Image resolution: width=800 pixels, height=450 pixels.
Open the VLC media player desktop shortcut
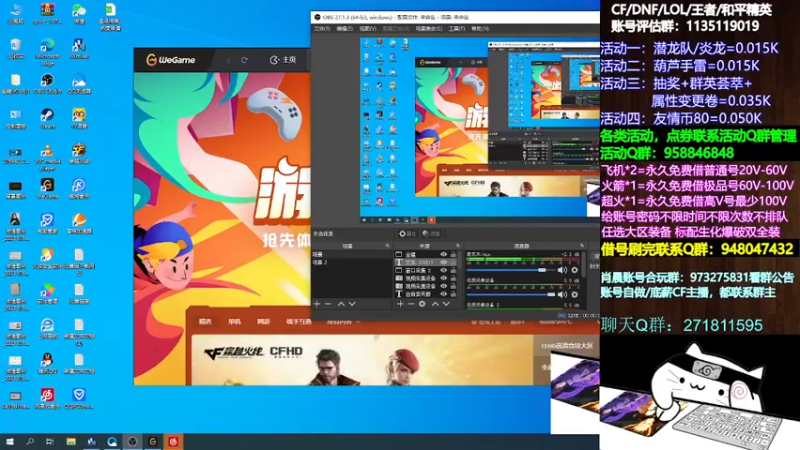pyautogui.click(x=47, y=155)
